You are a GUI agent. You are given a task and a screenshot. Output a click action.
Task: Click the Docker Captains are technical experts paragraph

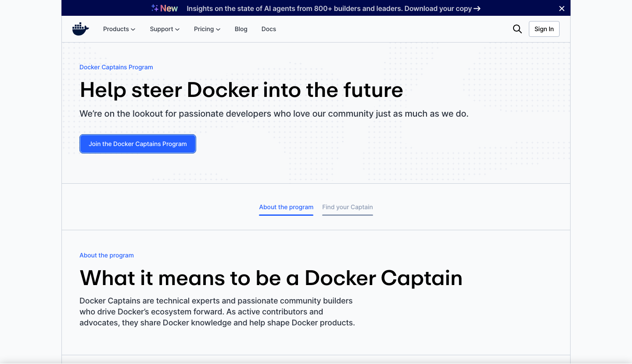coord(217,312)
